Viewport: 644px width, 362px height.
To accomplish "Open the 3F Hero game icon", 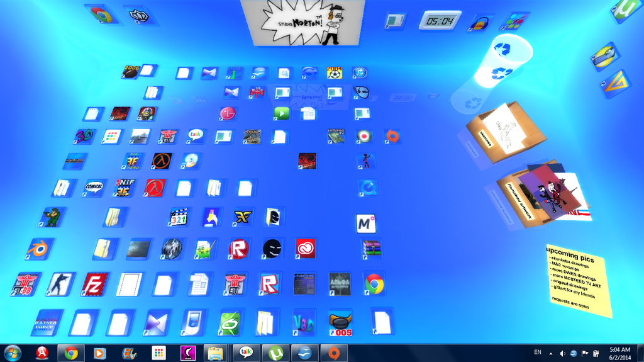I will click(x=132, y=161).
